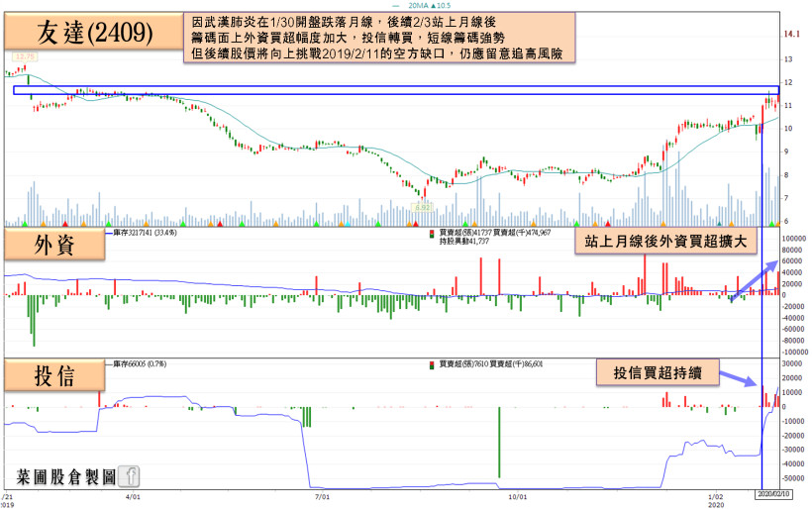
Task: Click the 4/01 date axis label
Action: [133, 496]
